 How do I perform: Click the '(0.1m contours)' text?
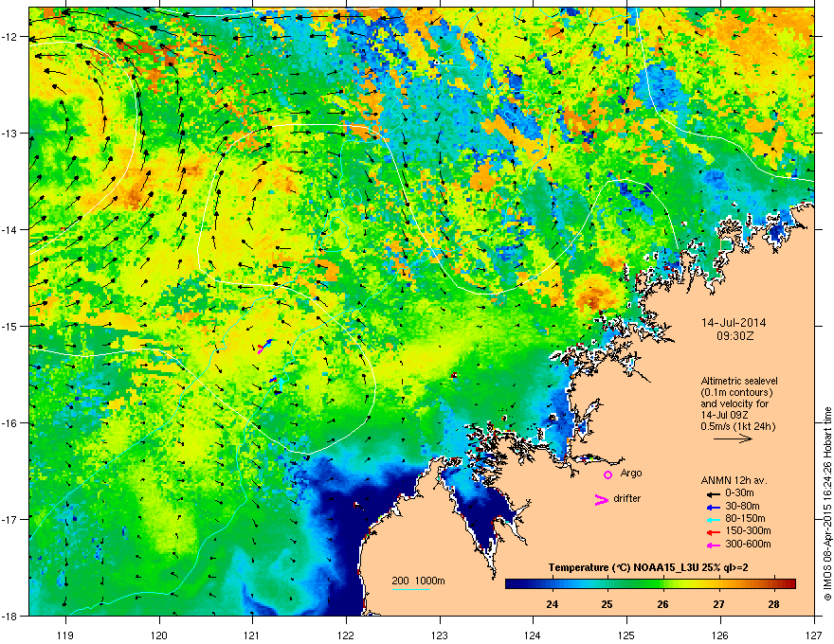[x=736, y=393]
